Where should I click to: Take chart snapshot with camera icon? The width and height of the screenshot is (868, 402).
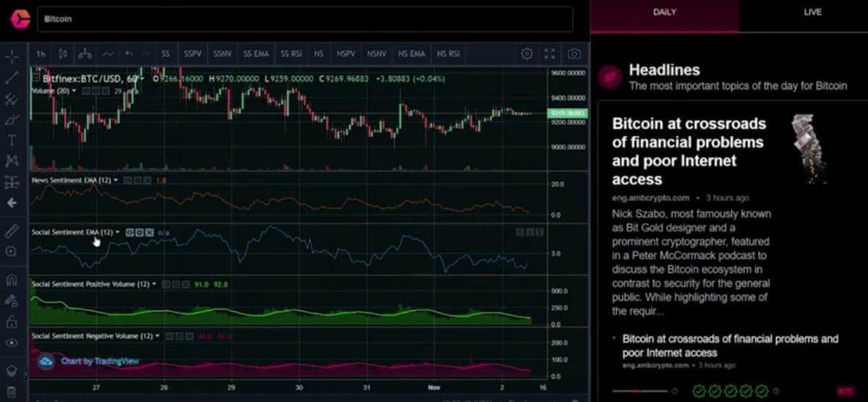click(x=574, y=54)
